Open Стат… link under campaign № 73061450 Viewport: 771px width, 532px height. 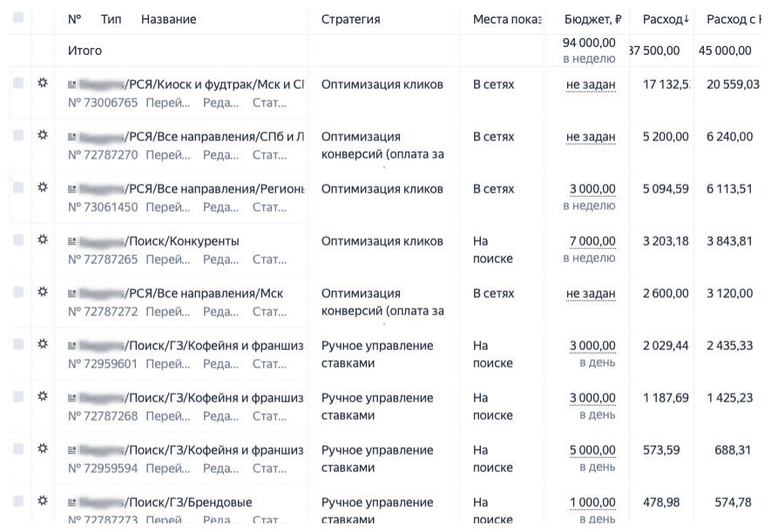pos(269,207)
